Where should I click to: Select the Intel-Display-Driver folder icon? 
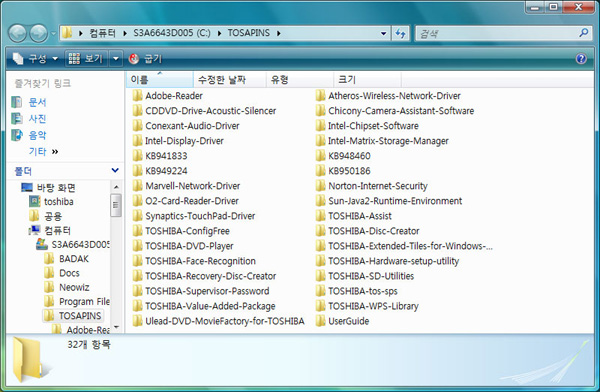pos(137,141)
